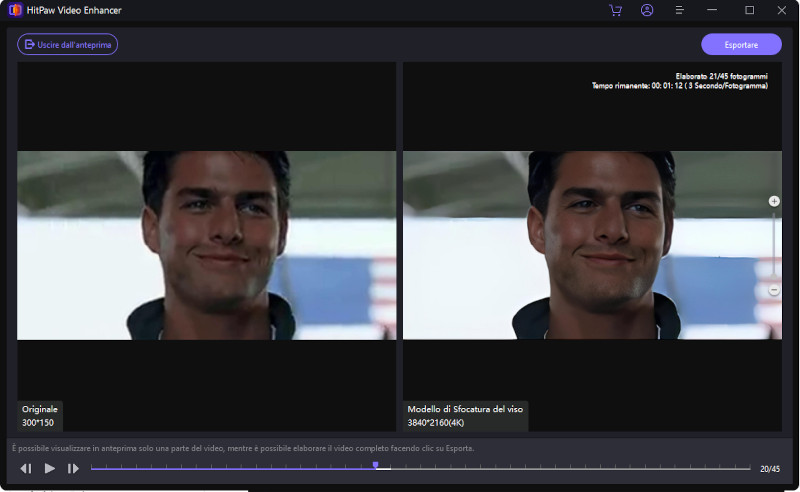Open the hamburger menu in title bar
The width and height of the screenshot is (800, 492).
tap(680, 10)
